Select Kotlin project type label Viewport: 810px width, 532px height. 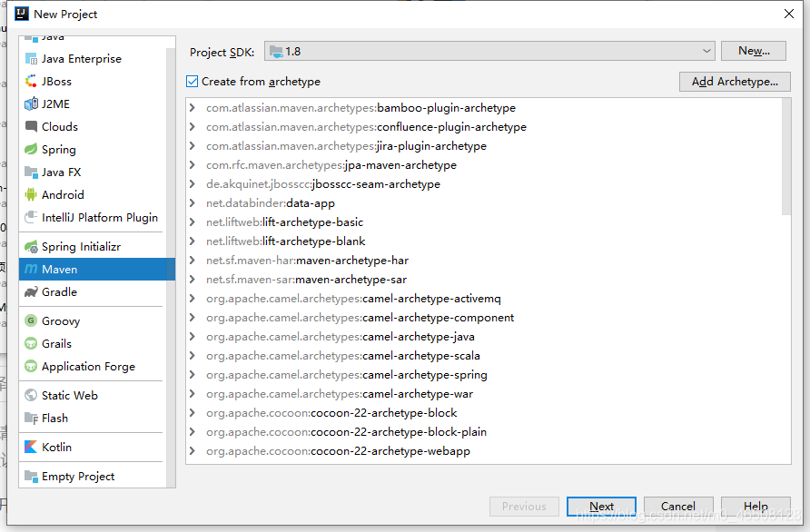[x=57, y=448]
